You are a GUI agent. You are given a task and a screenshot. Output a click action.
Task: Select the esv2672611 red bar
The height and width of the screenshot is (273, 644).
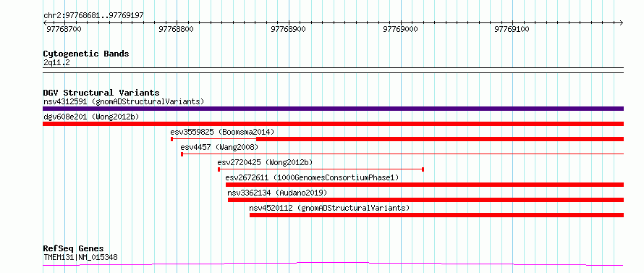[x=425, y=185]
